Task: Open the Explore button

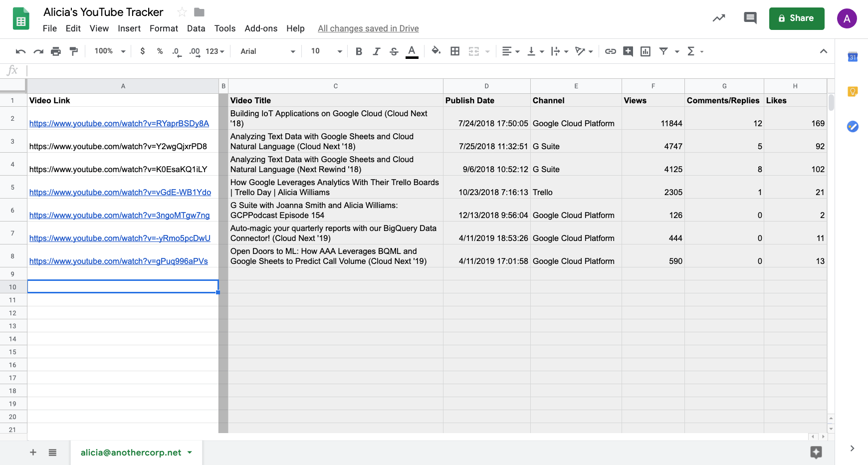Action: coord(816,453)
